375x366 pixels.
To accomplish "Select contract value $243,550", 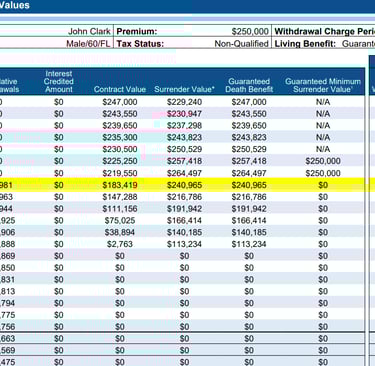I will tap(120, 114).
